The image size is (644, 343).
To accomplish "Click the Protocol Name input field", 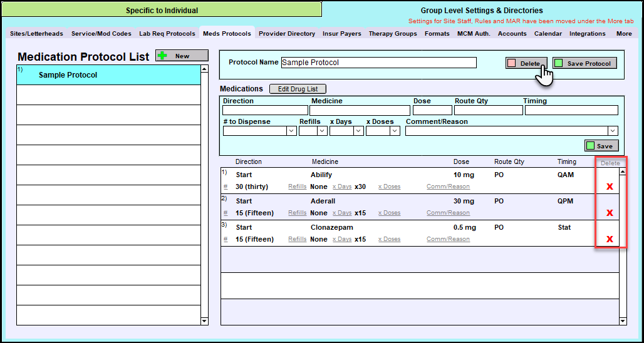I will click(x=378, y=63).
